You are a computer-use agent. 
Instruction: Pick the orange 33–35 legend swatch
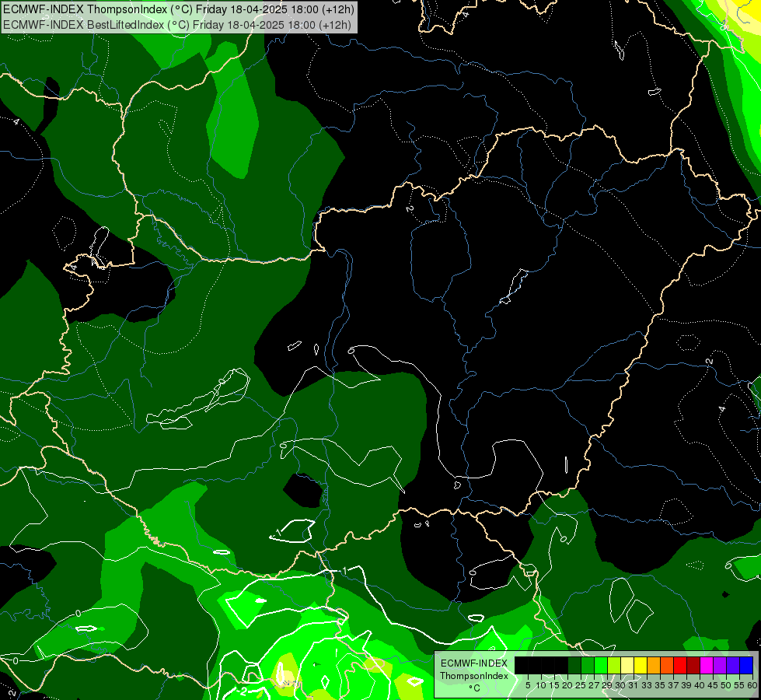[x=654, y=665]
